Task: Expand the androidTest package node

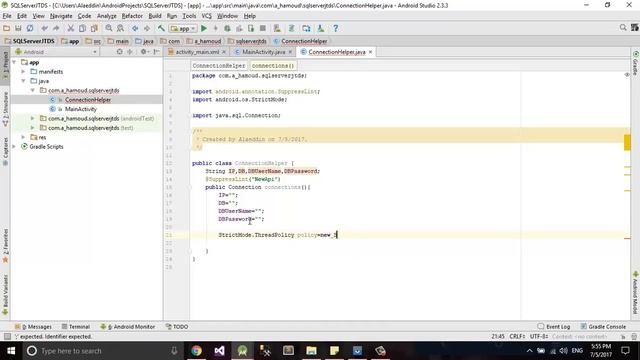Action: coord(33,118)
